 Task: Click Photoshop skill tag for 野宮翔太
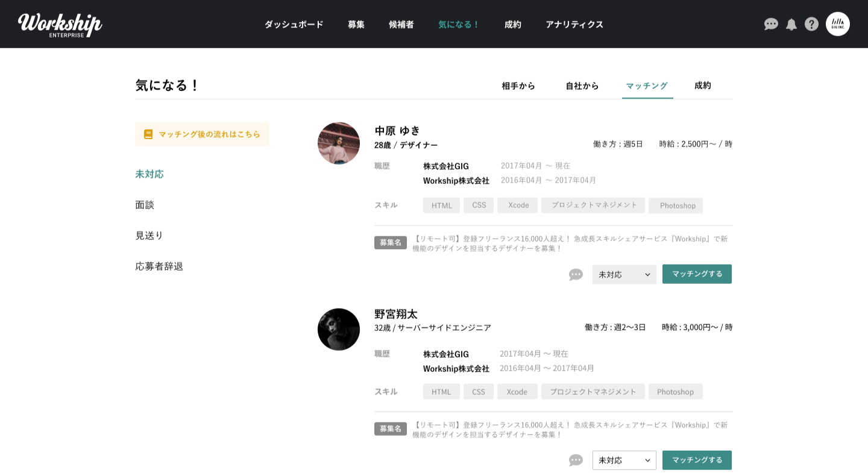tap(675, 392)
